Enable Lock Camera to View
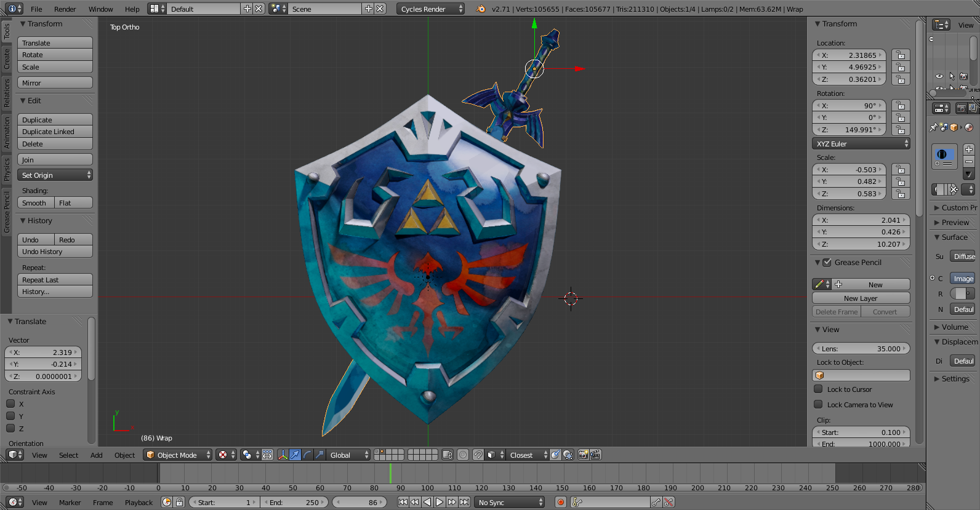 818,405
